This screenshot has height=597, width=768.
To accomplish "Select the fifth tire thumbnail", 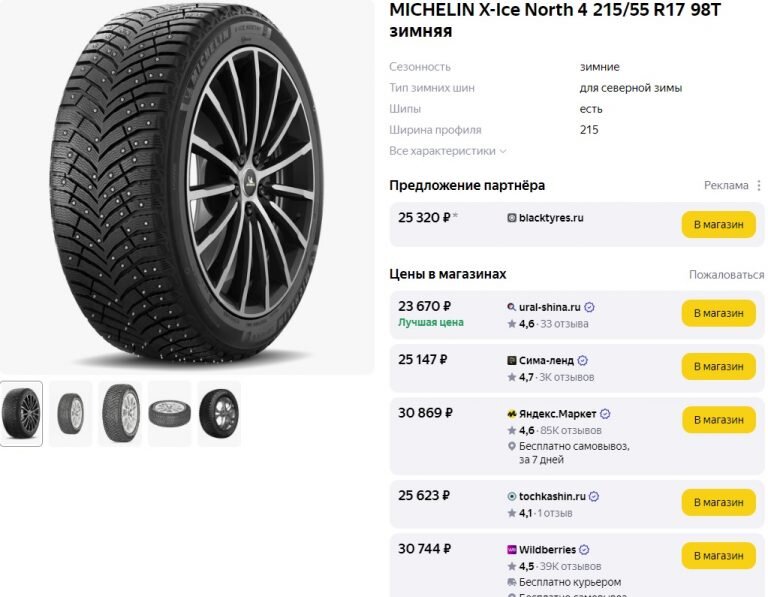I will pos(219,414).
